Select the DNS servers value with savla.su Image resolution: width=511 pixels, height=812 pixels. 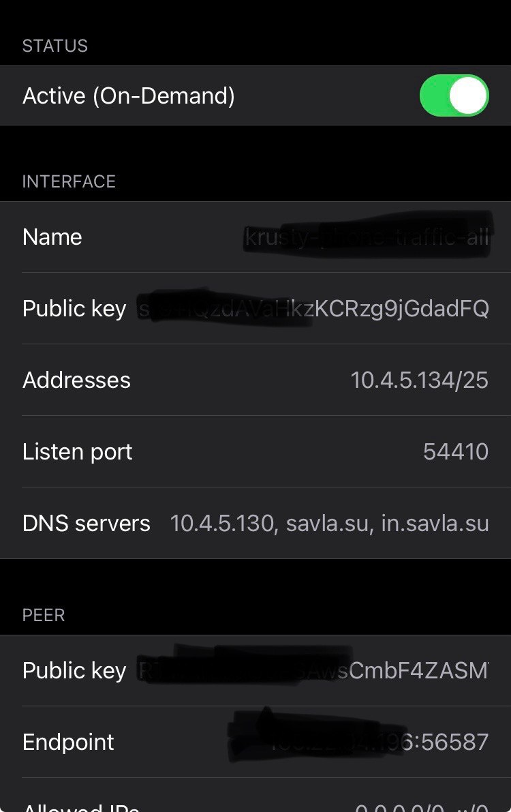point(329,524)
